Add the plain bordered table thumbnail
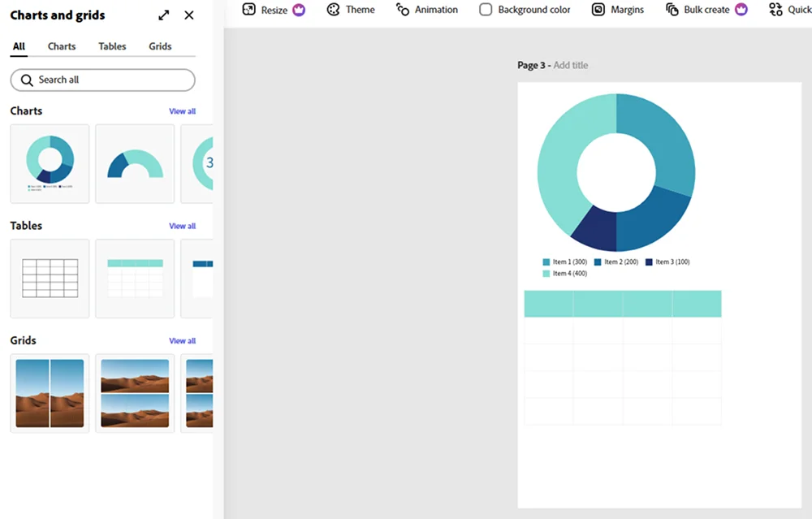Screen dimensions: 812x519 50,279
